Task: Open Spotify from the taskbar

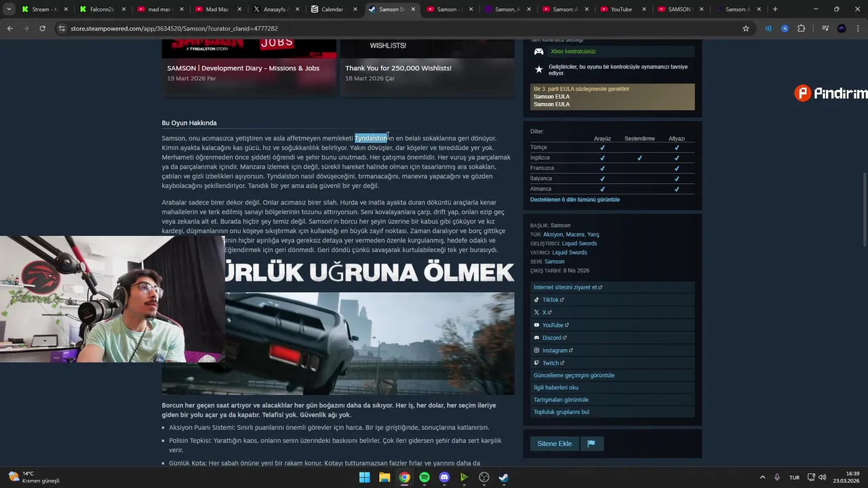Action: (x=425, y=477)
